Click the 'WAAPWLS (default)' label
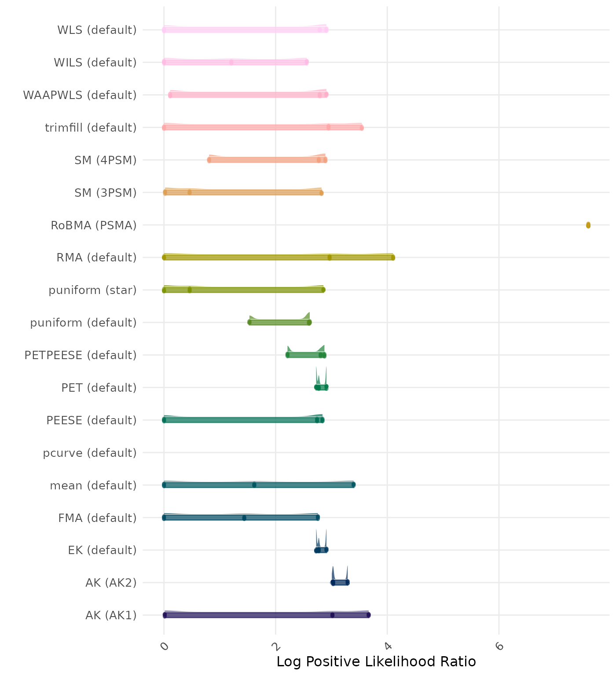This screenshot has height=676, width=616. click(x=80, y=95)
